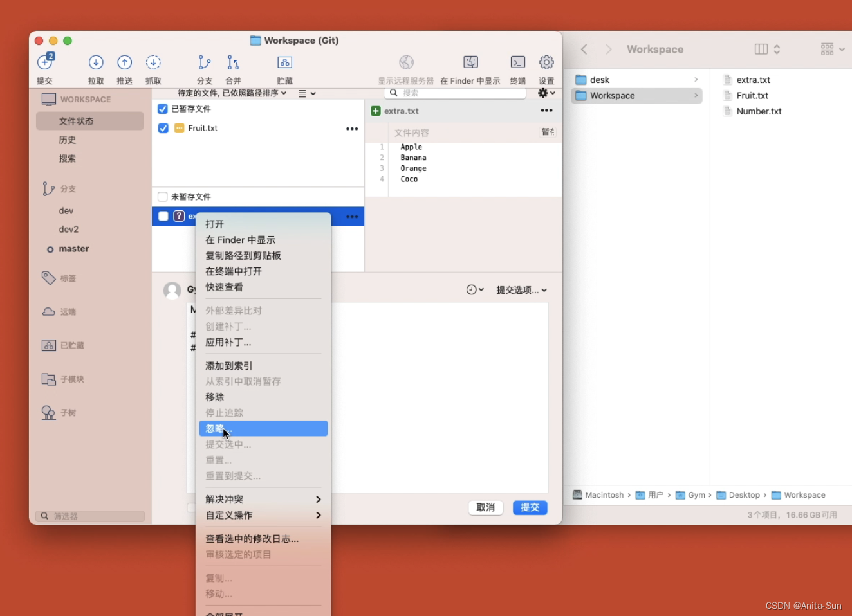
Task: Select the Submodules (子模块) sidebar section
Action: [63, 379]
